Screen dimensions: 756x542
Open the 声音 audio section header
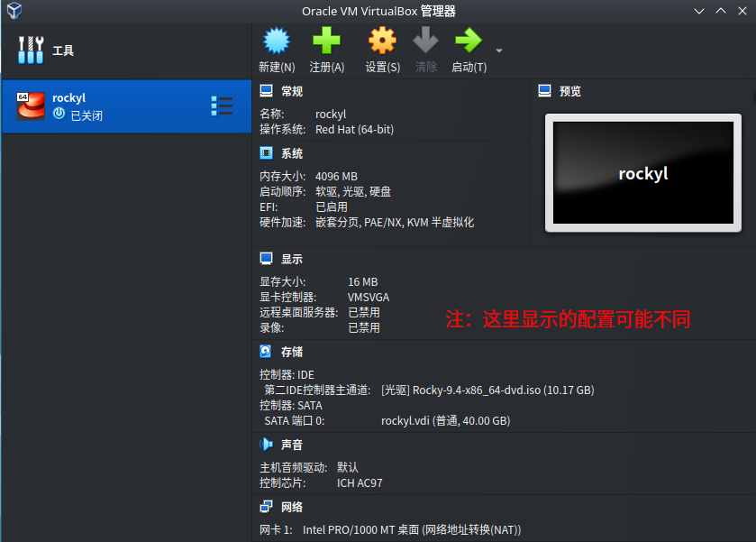[x=292, y=445]
